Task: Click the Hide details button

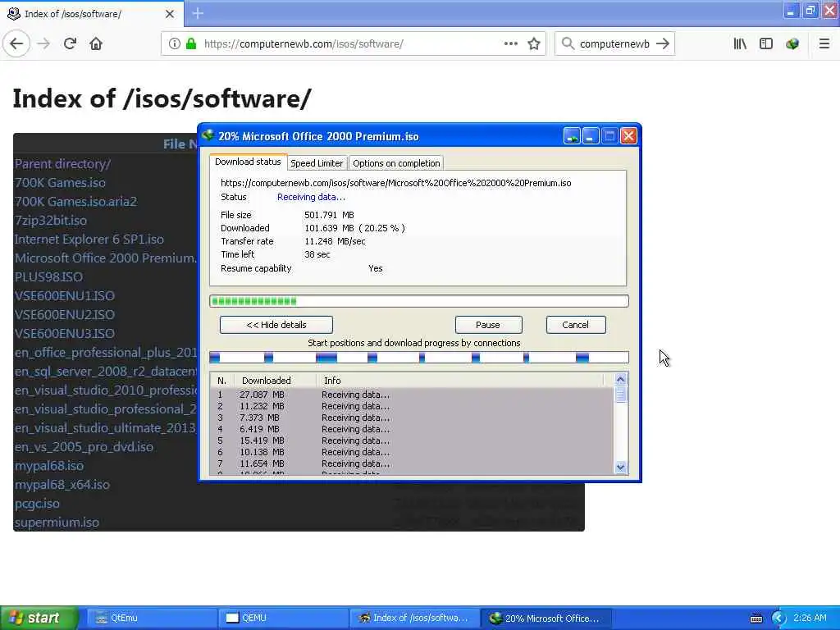Action: click(x=276, y=325)
